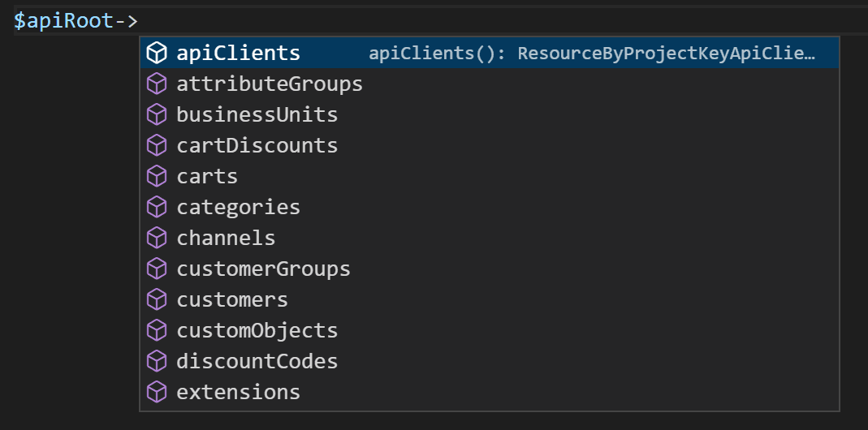
Task: Select cartDiscounts suggestion entry
Action: (257, 146)
